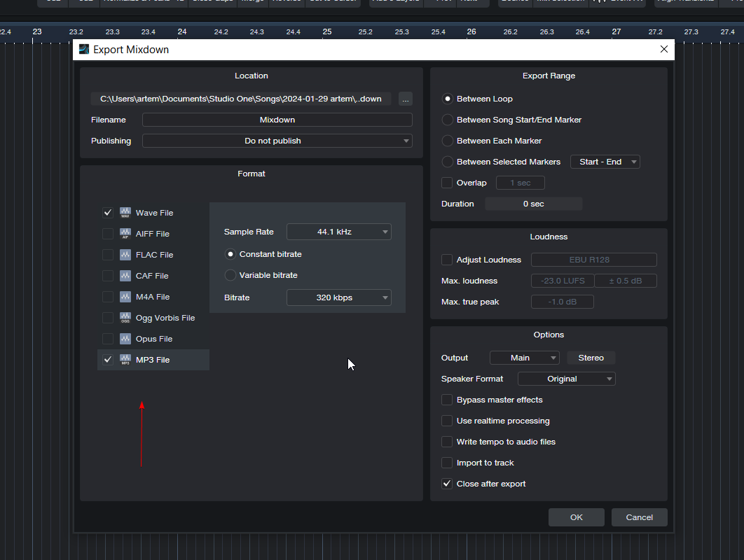Image resolution: width=744 pixels, height=560 pixels.
Task: Click the -1.0 dB max true peak field
Action: [563, 302]
